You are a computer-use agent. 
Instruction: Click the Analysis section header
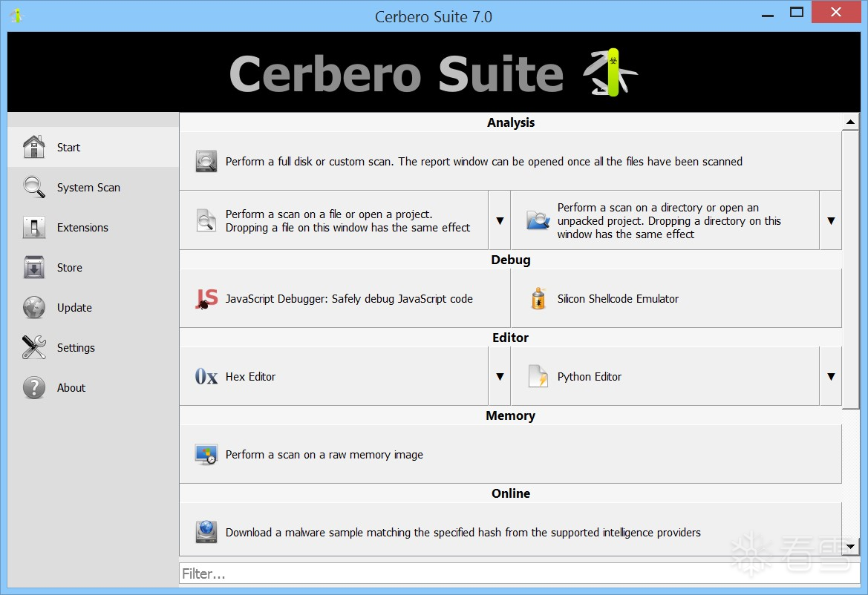(x=510, y=122)
